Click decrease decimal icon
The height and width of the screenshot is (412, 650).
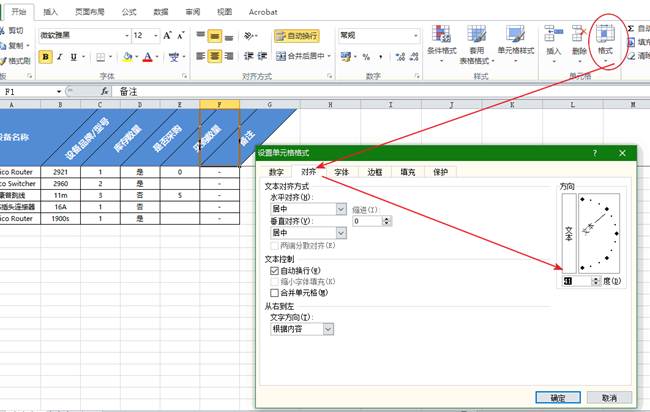coord(414,56)
